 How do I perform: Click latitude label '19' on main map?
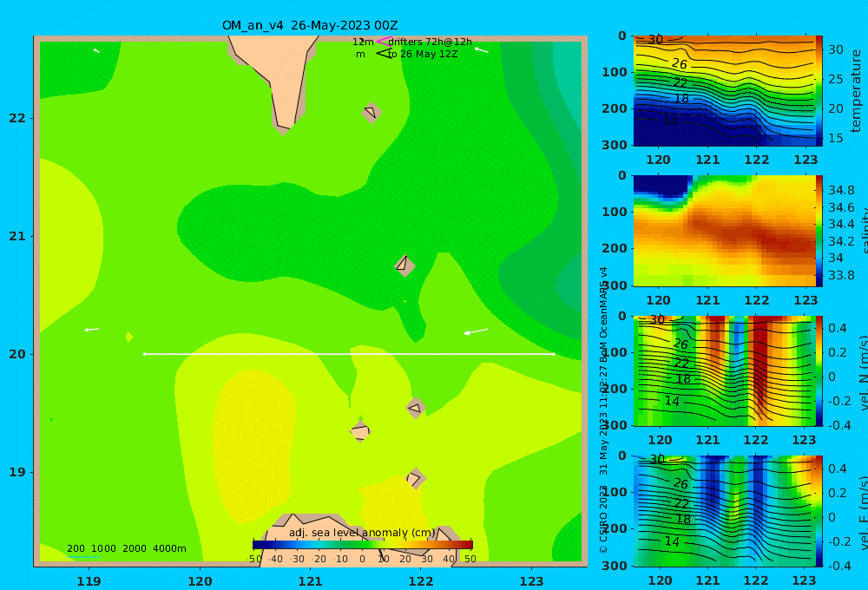click(17, 472)
